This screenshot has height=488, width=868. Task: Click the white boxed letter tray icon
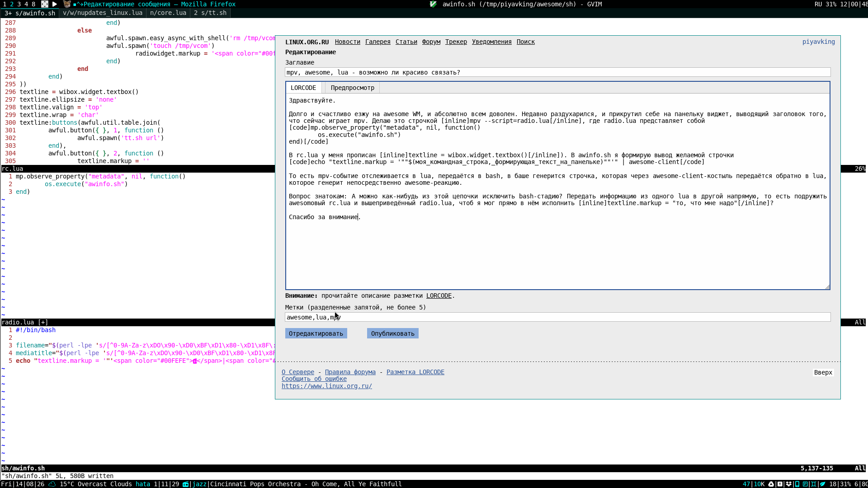[780, 484]
